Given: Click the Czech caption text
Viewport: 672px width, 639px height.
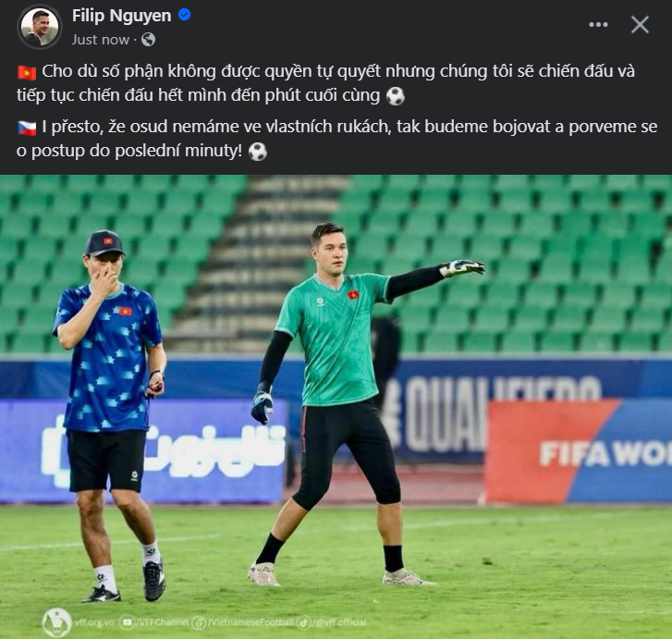Looking at the screenshot, I should coord(336,139).
